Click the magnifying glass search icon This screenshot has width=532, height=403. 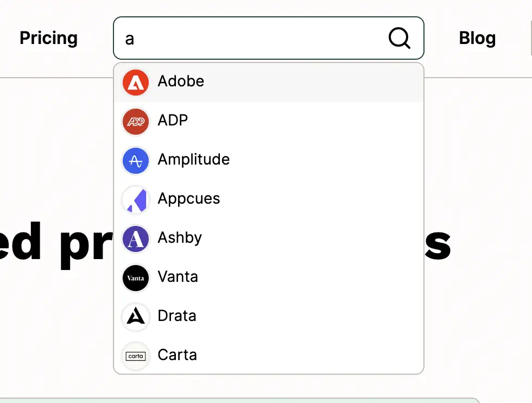coord(400,38)
